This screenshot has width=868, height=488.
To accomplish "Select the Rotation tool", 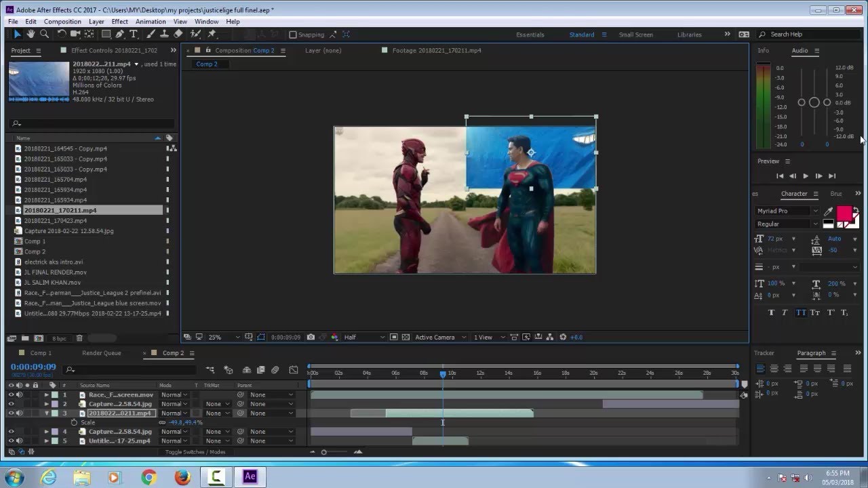I will 62,34.
